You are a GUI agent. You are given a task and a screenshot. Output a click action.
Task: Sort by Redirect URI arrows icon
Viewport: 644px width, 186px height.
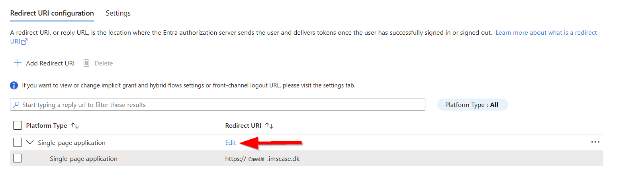click(x=269, y=126)
